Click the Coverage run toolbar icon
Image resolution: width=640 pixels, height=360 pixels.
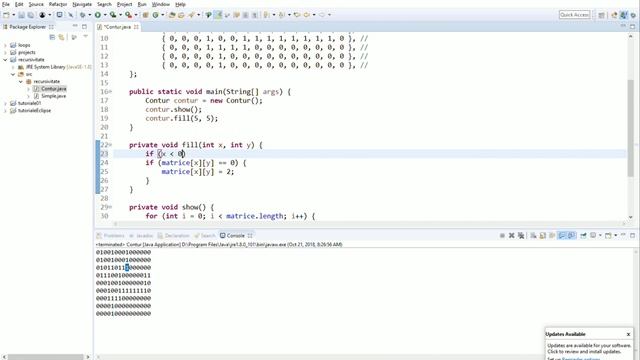point(113,15)
